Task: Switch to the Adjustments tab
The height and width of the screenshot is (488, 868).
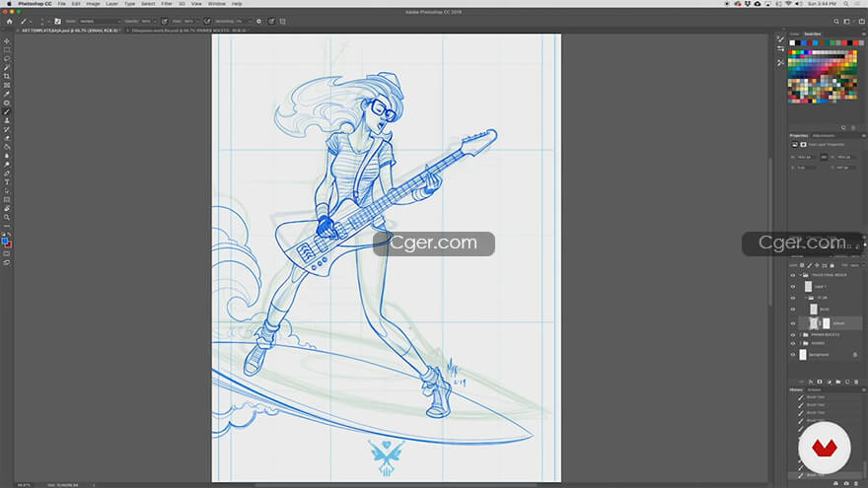Action: pyautogui.click(x=824, y=136)
